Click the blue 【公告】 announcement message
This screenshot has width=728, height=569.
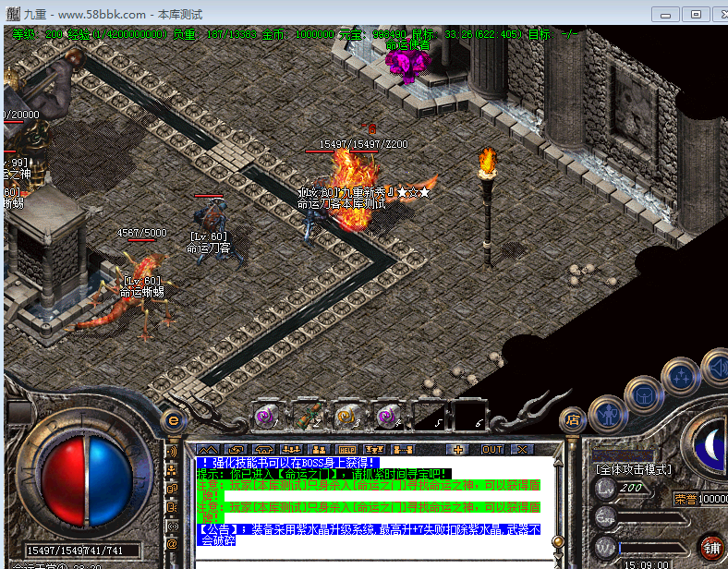(369, 535)
